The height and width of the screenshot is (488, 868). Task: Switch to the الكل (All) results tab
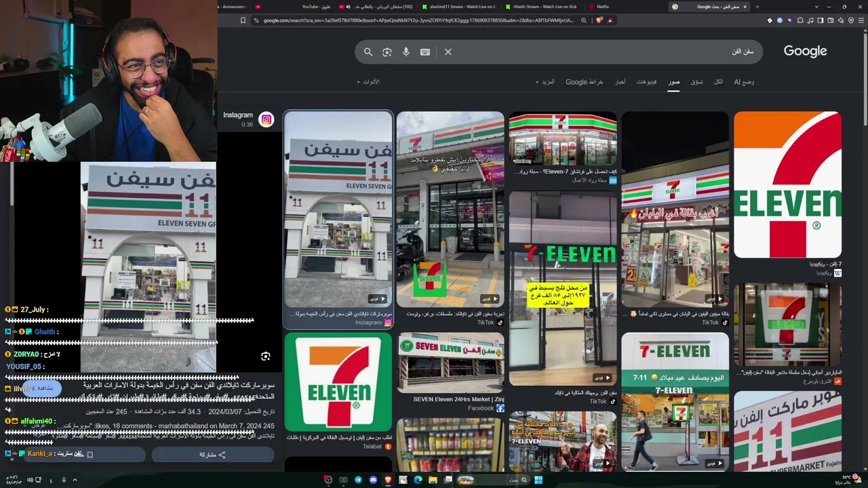coord(718,82)
